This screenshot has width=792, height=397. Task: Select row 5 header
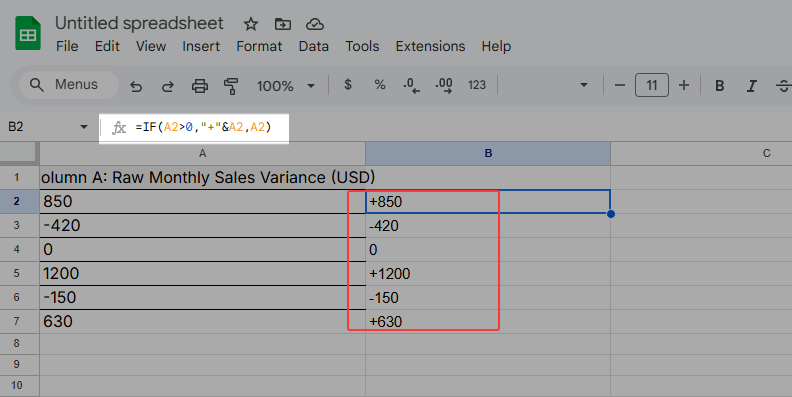19,273
